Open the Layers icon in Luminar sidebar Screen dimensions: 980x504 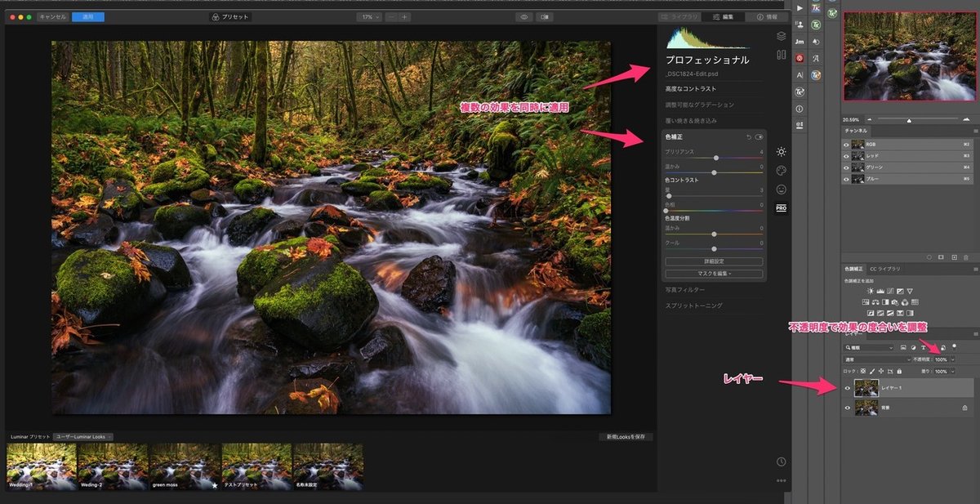coord(781,36)
